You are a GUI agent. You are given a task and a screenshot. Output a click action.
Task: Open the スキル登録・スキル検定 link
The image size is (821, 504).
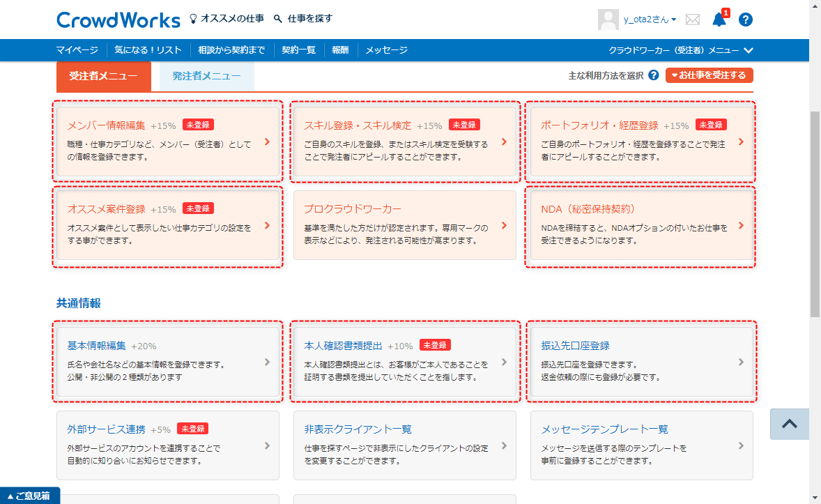click(358, 125)
